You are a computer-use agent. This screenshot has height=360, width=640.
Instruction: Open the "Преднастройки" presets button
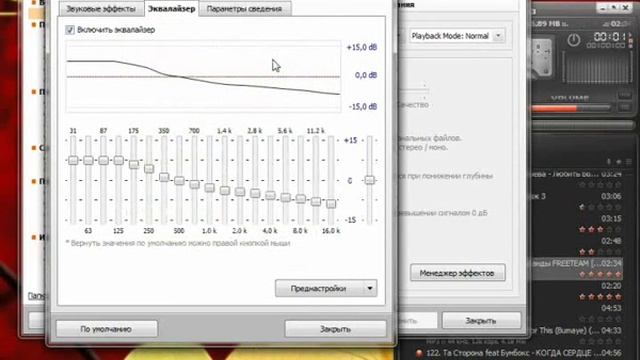coord(318,289)
